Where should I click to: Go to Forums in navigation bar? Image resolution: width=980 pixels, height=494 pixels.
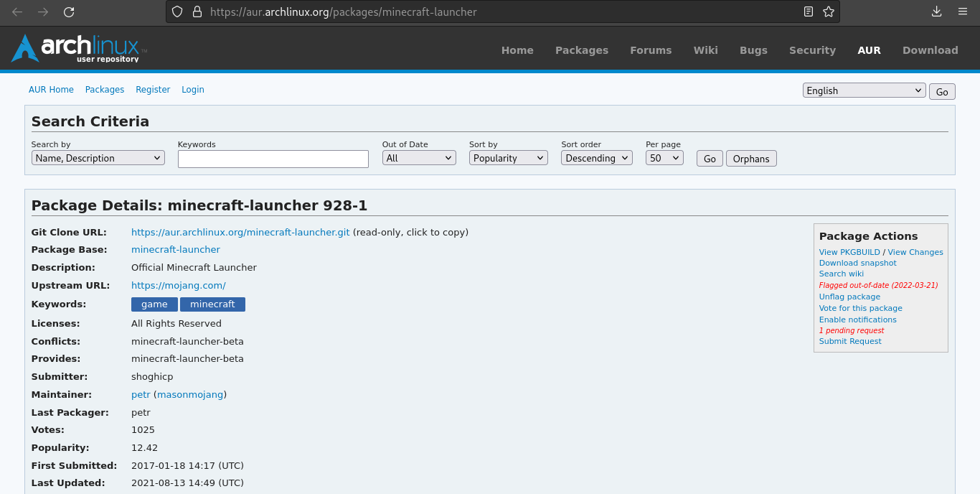point(651,50)
